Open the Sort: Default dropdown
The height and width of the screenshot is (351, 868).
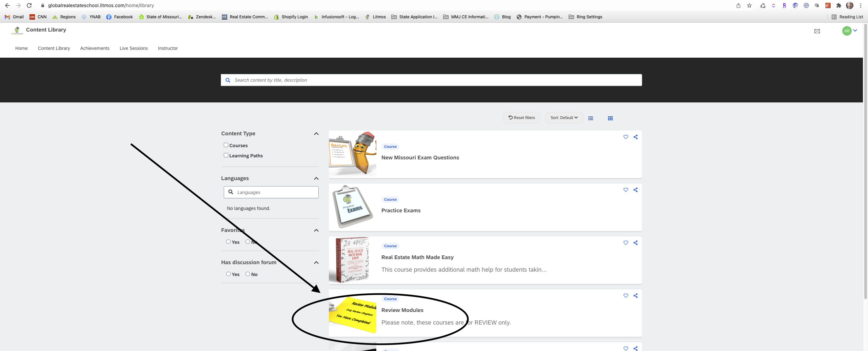564,118
